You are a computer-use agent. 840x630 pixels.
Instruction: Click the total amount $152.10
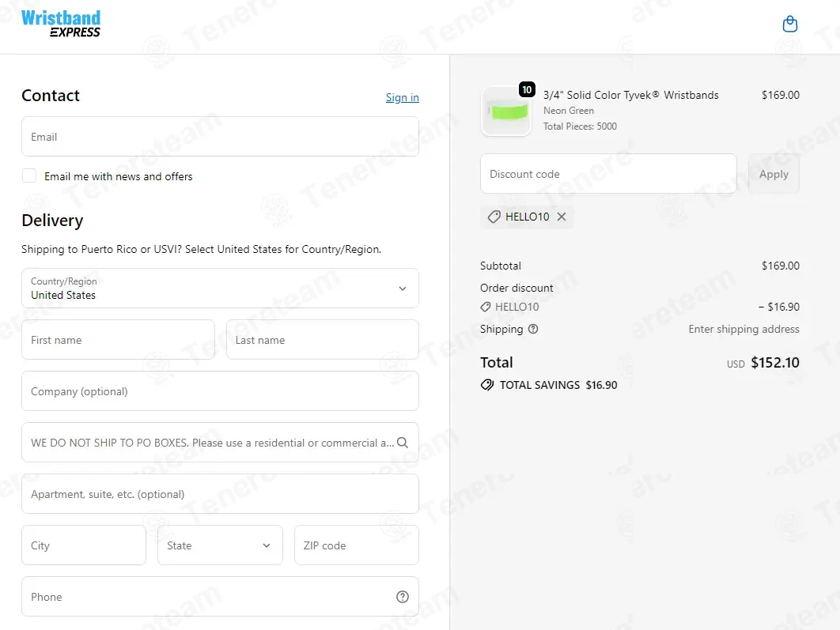point(774,362)
